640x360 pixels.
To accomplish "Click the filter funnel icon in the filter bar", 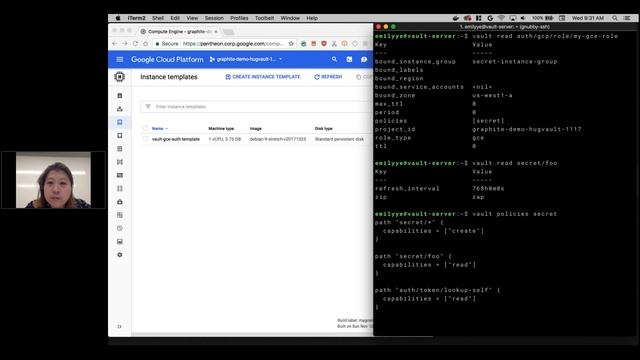I will click(x=148, y=107).
